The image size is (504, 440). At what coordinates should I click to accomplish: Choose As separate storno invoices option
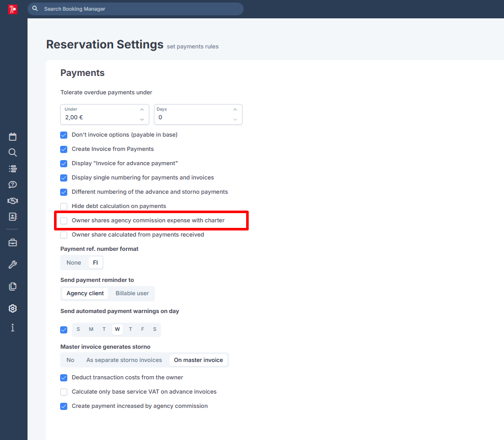[124, 360]
